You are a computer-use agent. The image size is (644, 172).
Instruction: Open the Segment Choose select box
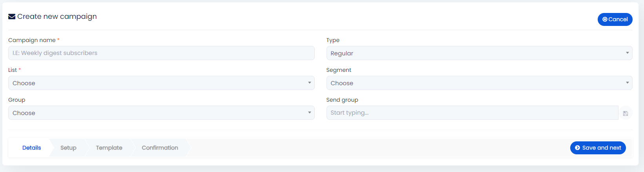(479, 83)
